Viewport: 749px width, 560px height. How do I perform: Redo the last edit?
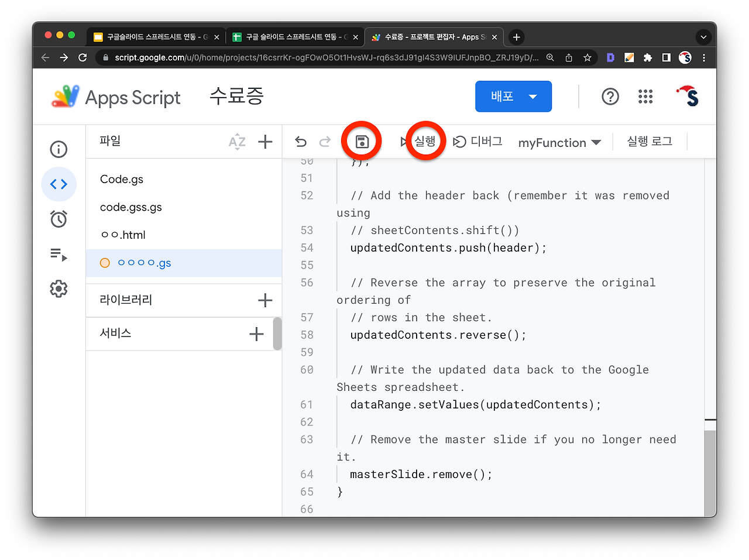point(325,142)
